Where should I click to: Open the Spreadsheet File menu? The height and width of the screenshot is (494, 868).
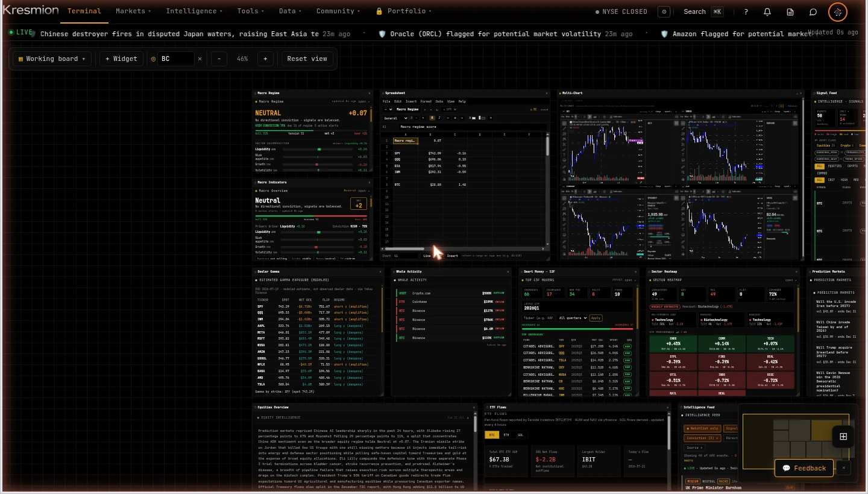coord(386,101)
